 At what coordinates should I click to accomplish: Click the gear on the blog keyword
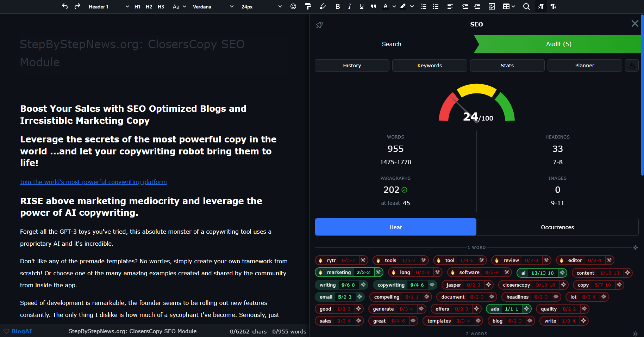click(530, 321)
